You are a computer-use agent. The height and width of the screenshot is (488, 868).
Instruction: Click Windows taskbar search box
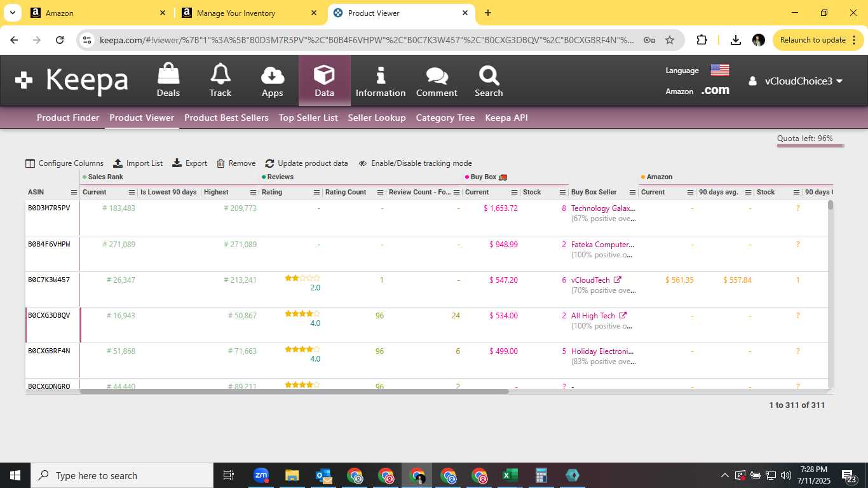pos(122,475)
